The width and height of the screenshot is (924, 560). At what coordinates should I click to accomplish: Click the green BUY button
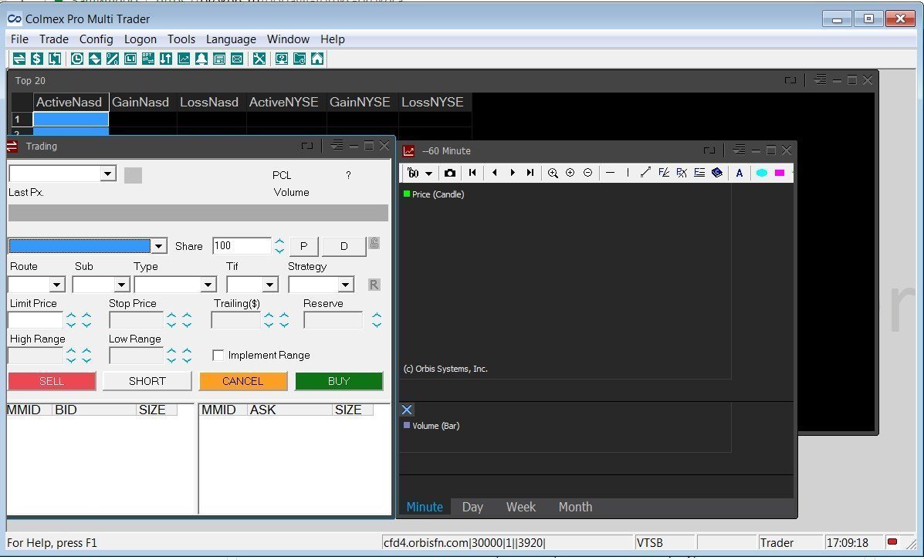[x=339, y=381]
